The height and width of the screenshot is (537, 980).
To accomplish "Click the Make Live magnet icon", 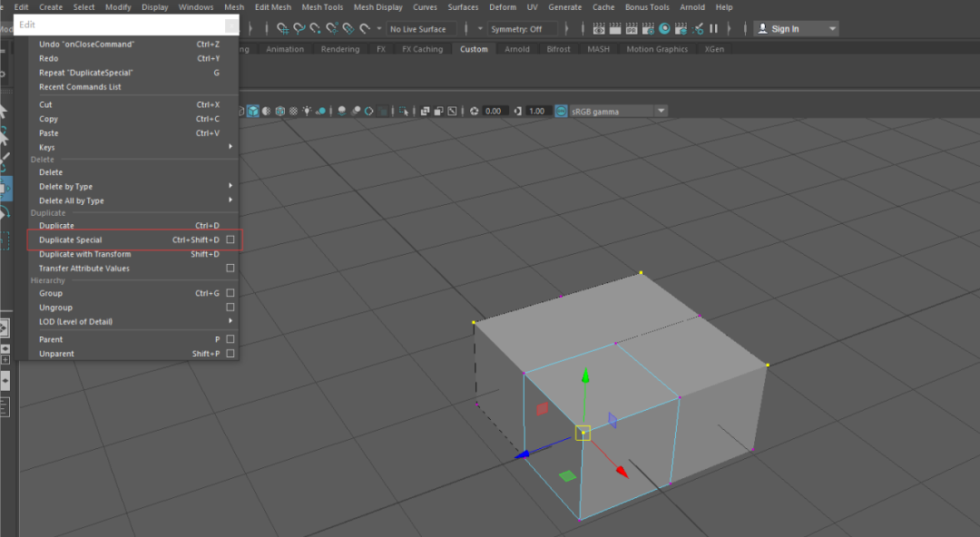I will pyautogui.click(x=365, y=29).
